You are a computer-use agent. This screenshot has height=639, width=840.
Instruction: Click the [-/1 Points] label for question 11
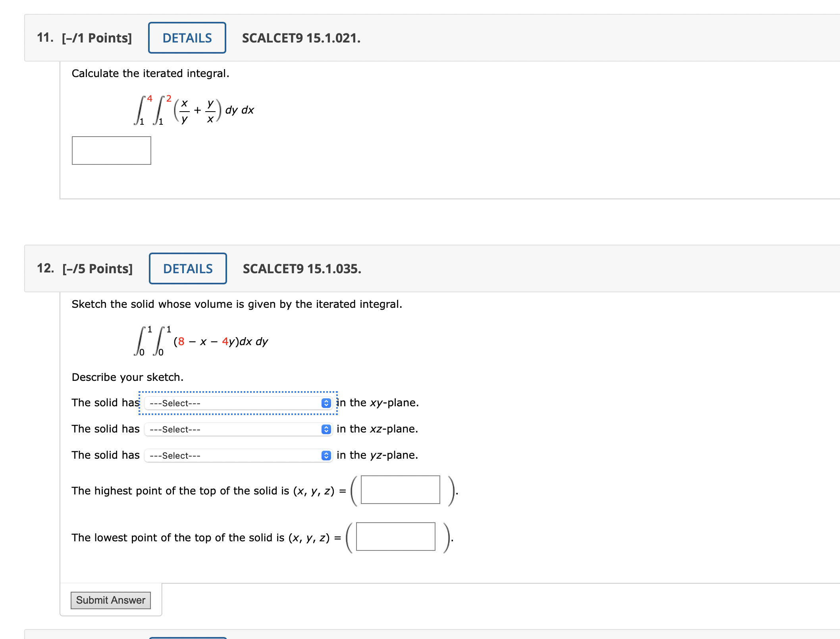[x=96, y=38]
